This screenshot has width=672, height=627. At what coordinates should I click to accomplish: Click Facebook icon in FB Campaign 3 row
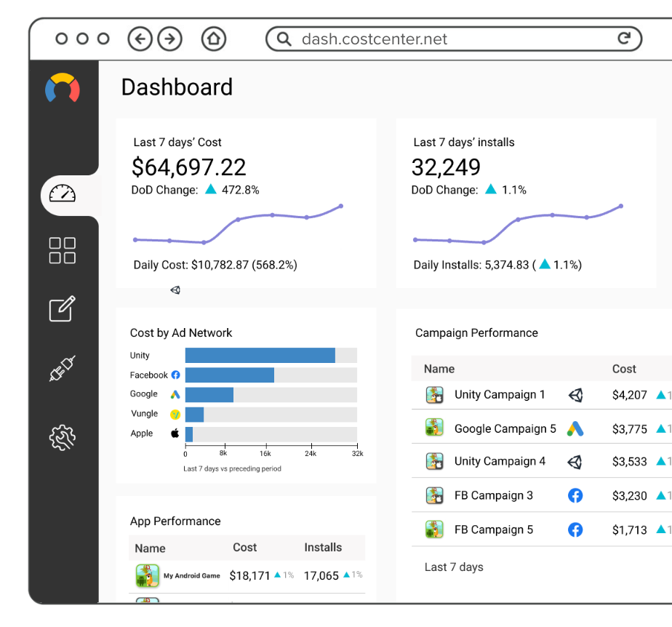575,495
